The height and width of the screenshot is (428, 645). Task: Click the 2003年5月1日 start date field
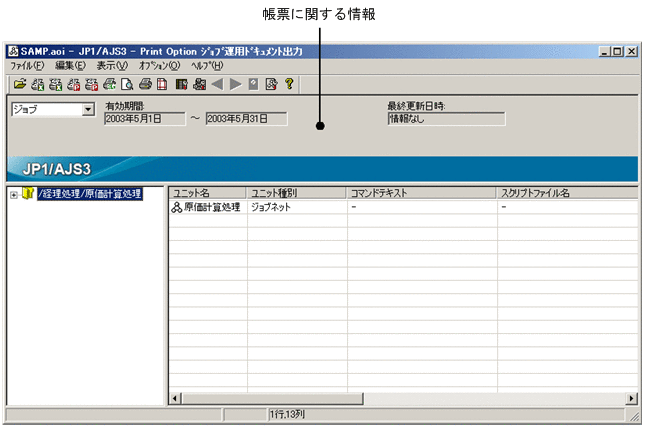point(144,119)
